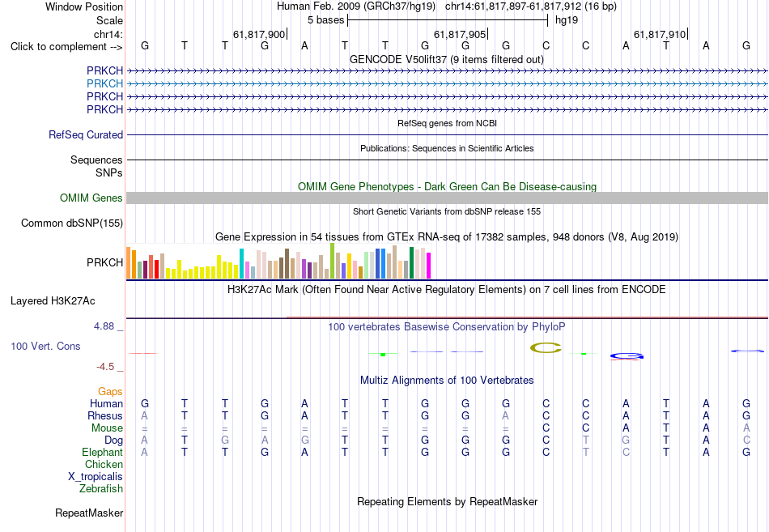Click the large olive C conservation logo
Screen dimensions: 769x532
pyautogui.click(x=546, y=348)
